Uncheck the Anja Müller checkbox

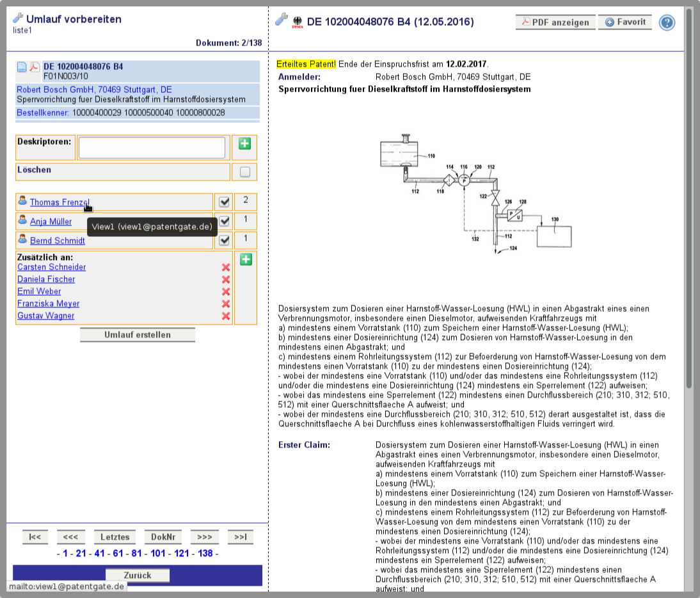[224, 221]
